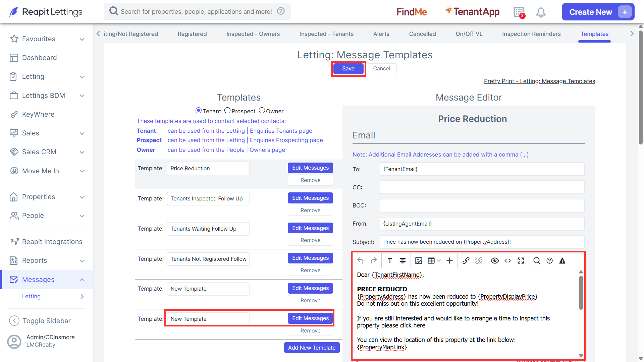Toggle fullscreen editor mode
This screenshot has width=644, height=362.
point(521,261)
